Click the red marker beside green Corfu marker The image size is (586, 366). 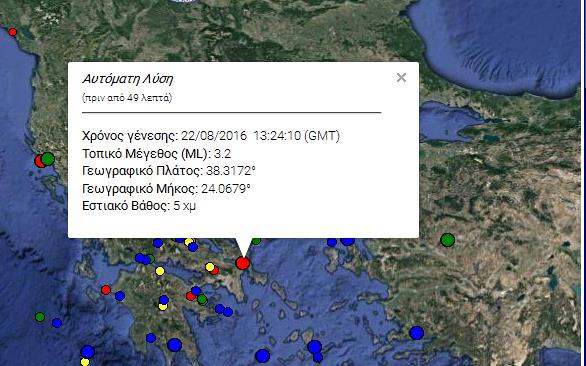pos(39,162)
